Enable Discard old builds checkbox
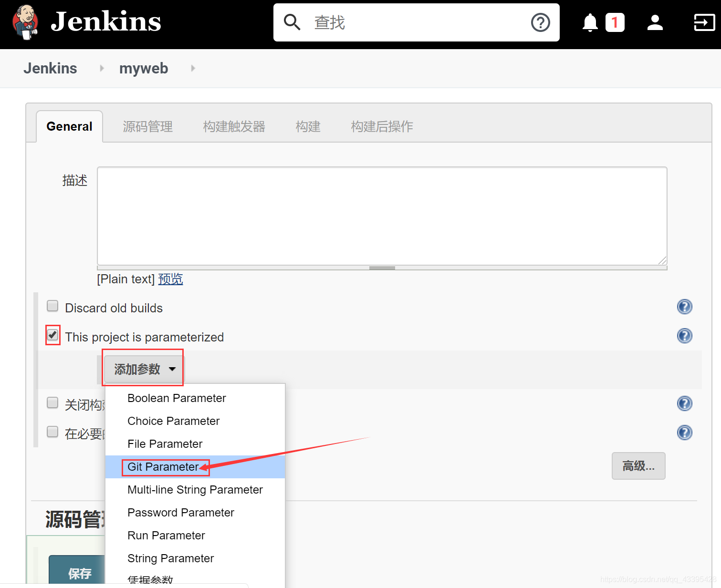This screenshot has height=588, width=721. 52,306
